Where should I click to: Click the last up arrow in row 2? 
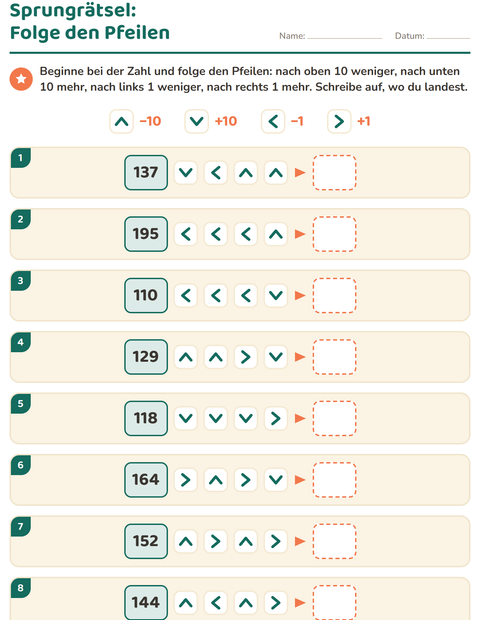coord(276,234)
